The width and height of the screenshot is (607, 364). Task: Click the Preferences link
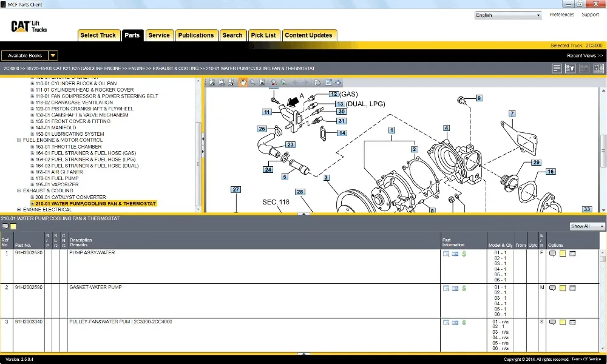tap(561, 15)
